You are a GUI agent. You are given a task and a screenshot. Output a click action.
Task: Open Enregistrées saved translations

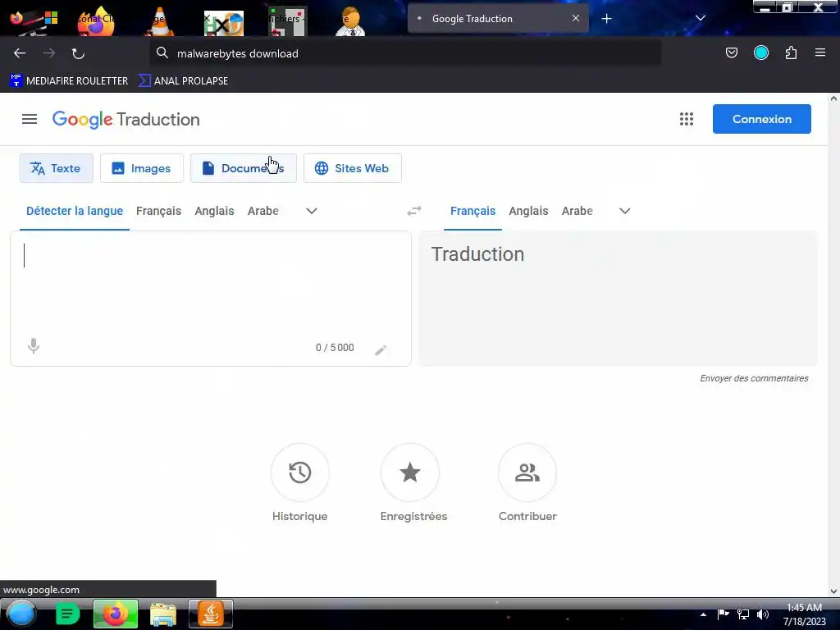410,472
